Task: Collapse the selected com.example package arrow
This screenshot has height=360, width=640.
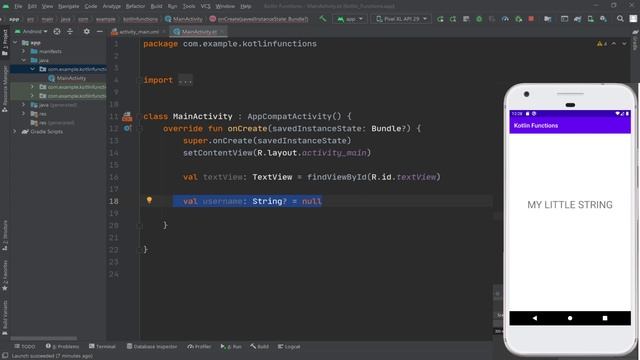Action: point(33,69)
